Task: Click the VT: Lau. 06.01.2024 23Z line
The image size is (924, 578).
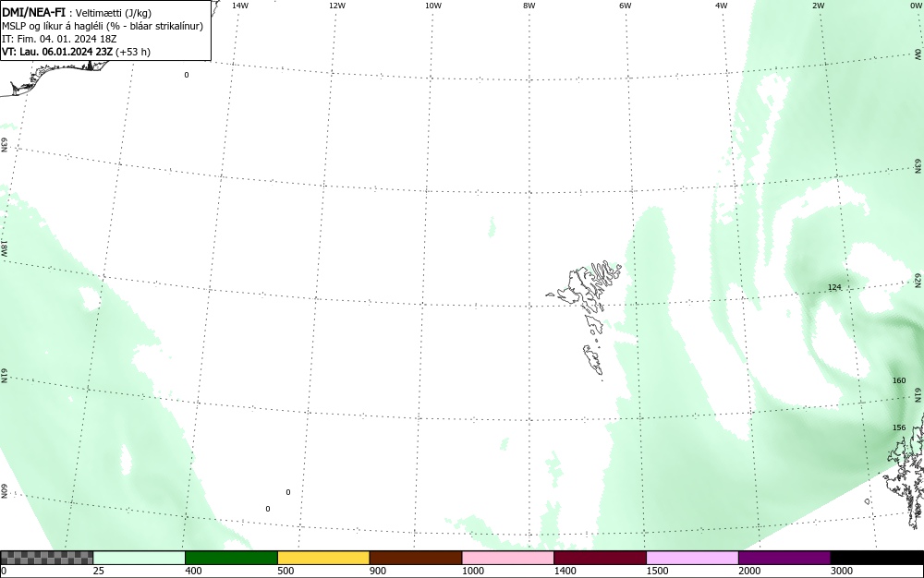Action: coord(76,52)
